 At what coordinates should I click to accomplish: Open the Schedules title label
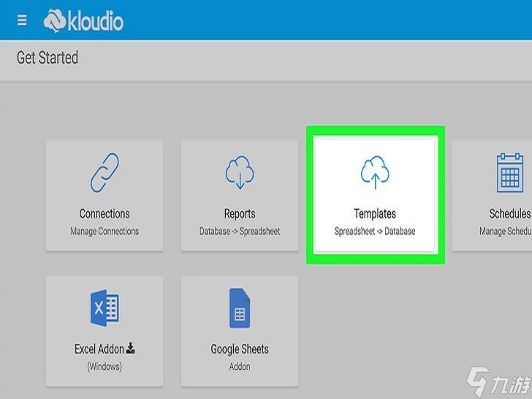point(510,213)
